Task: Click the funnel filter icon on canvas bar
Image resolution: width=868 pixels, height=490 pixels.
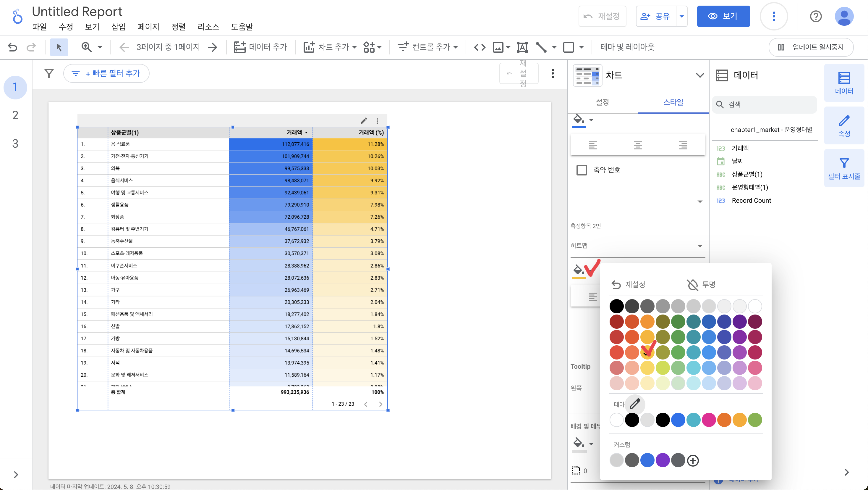Action: click(x=49, y=73)
